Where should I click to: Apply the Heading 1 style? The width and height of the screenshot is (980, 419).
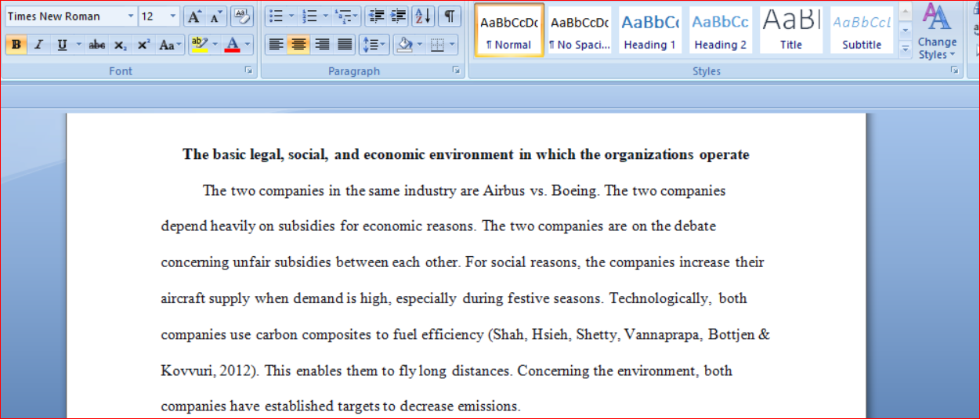650,30
